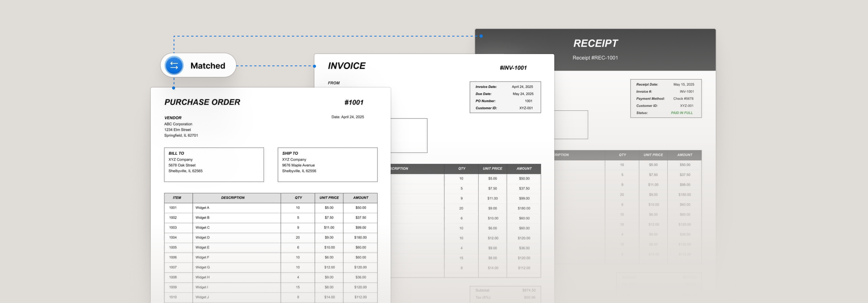Click the "$99.00" amount in invoice table

pos(524,198)
